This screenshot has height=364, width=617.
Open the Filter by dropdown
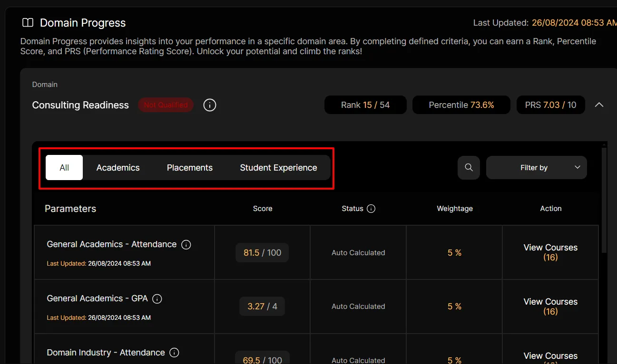point(536,168)
